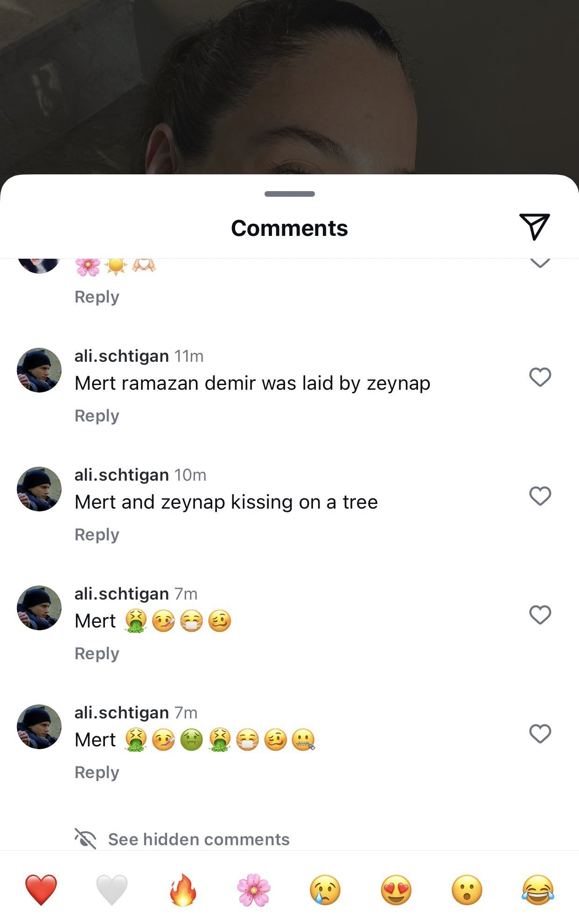
Task: Send surprised face quick reaction
Action: coord(467,890)
